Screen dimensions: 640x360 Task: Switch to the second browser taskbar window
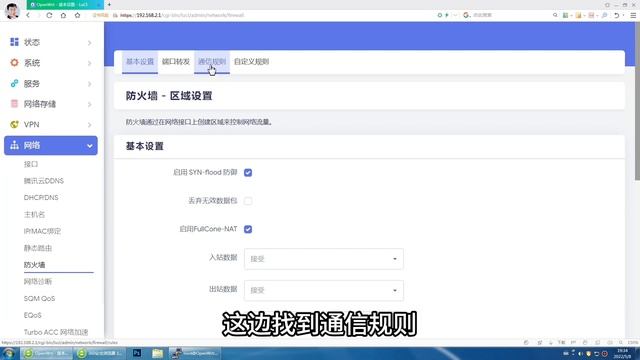point(100,353)
